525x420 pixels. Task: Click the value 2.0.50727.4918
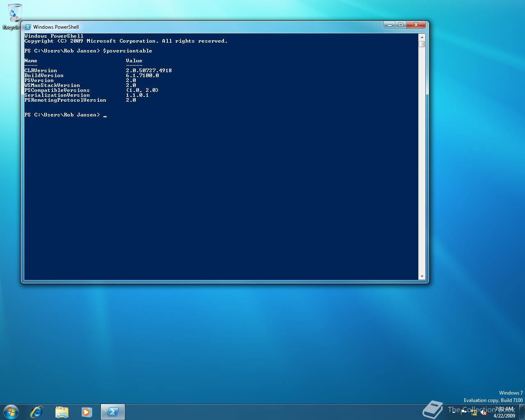pyautogui.click(x=149, y=71)
